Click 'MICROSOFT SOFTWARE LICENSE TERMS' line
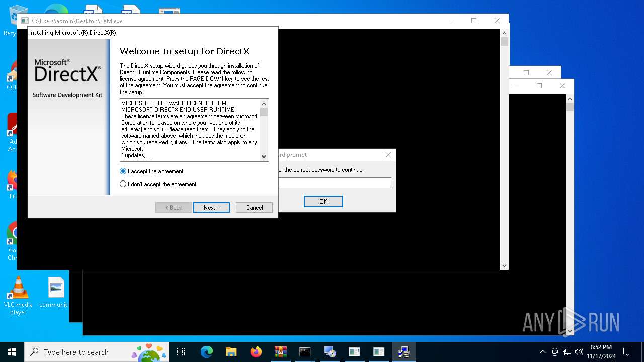 (176, 103)
